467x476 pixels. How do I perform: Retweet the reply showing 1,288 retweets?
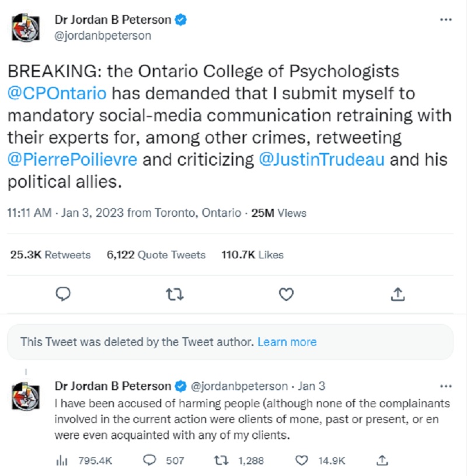(x=221, y=460)
